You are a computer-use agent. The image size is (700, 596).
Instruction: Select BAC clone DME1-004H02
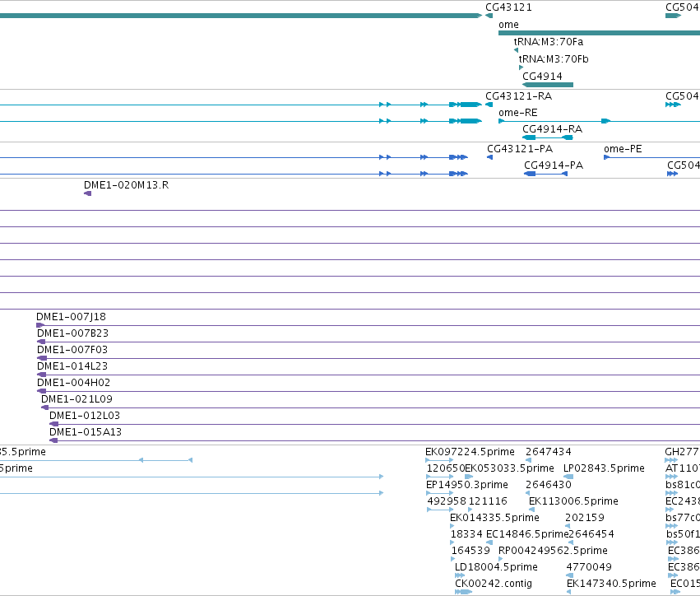pos(74,383)
